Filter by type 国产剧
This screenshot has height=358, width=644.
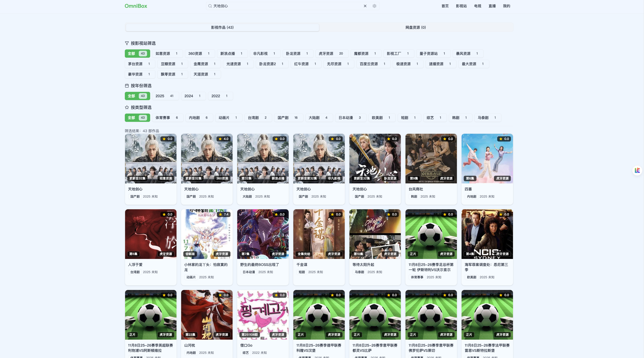[x=288, y=118]
